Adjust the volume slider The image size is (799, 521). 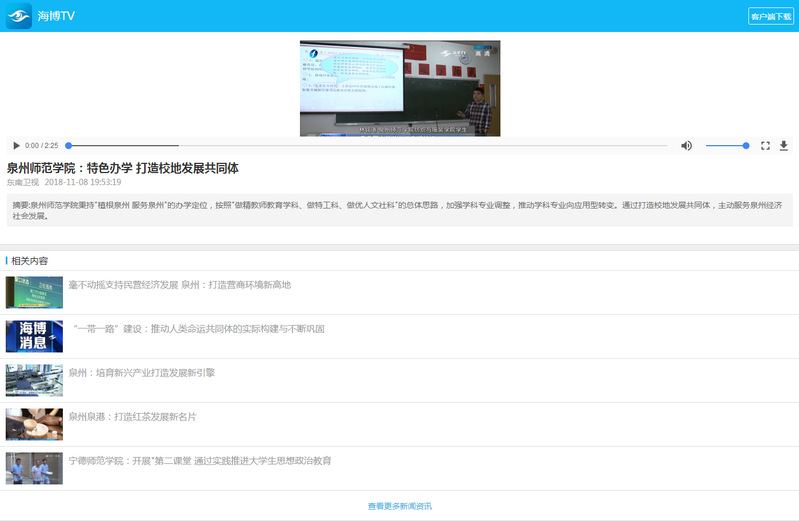pyautogui.click(x=727, y=146)
